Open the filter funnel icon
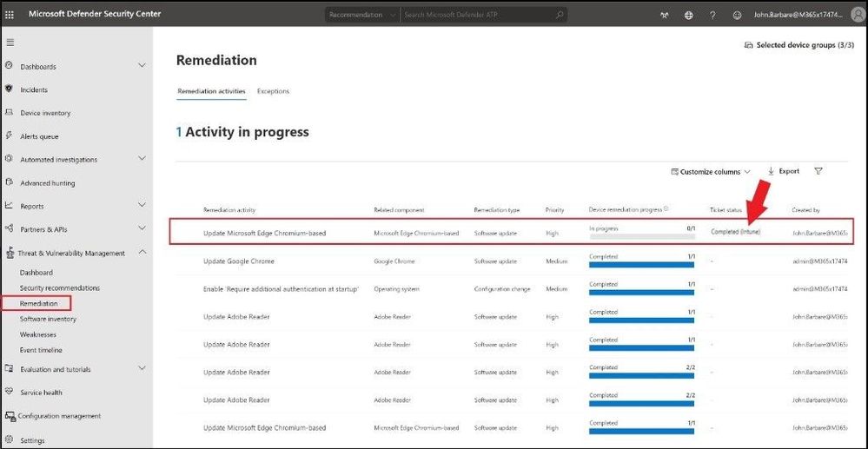868x449 pixels. (818, 171)
